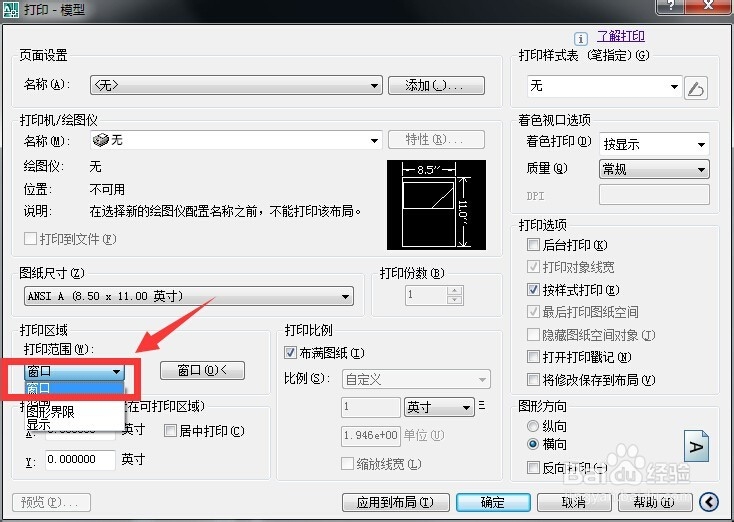
Task: Open 质量 常规 dropdown
Action: point(654,169)
